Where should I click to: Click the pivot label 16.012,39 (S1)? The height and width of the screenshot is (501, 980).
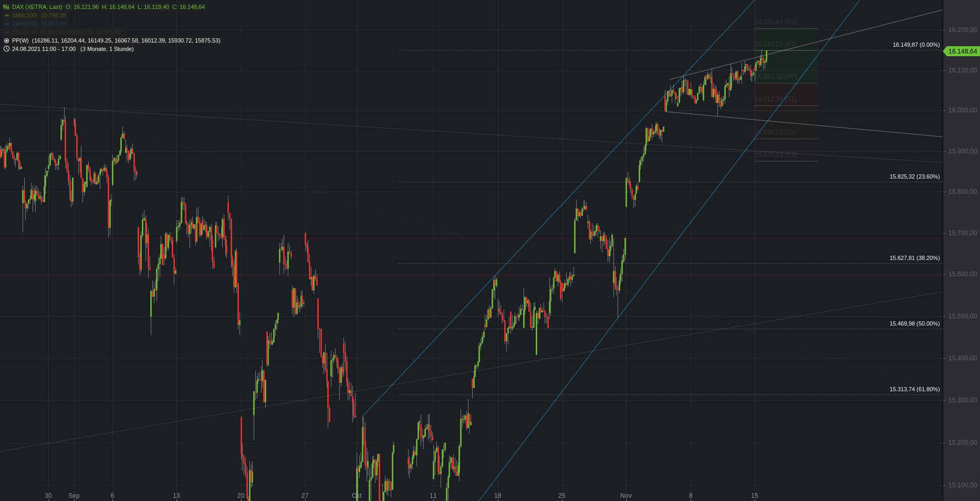(775, 99)
